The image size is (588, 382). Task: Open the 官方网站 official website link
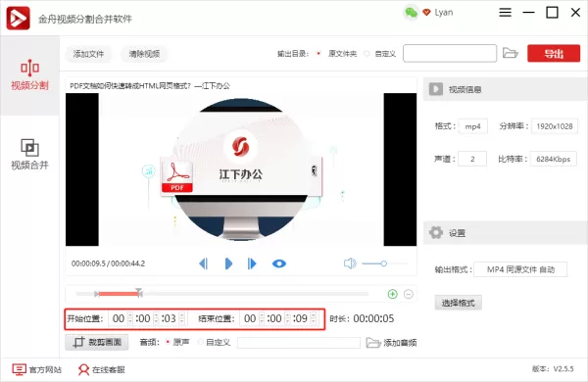(x=37, y=369)
